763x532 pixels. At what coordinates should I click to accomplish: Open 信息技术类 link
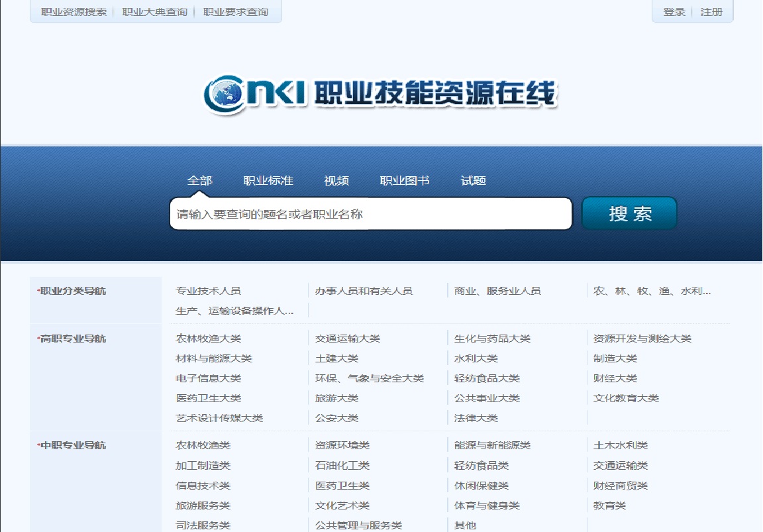203,486
